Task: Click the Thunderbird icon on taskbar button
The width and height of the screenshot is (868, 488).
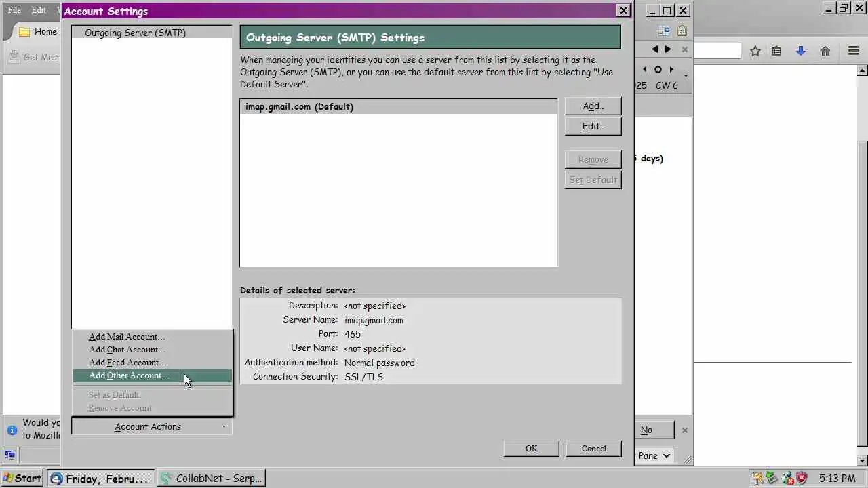Action: click(x=57, y=479)
